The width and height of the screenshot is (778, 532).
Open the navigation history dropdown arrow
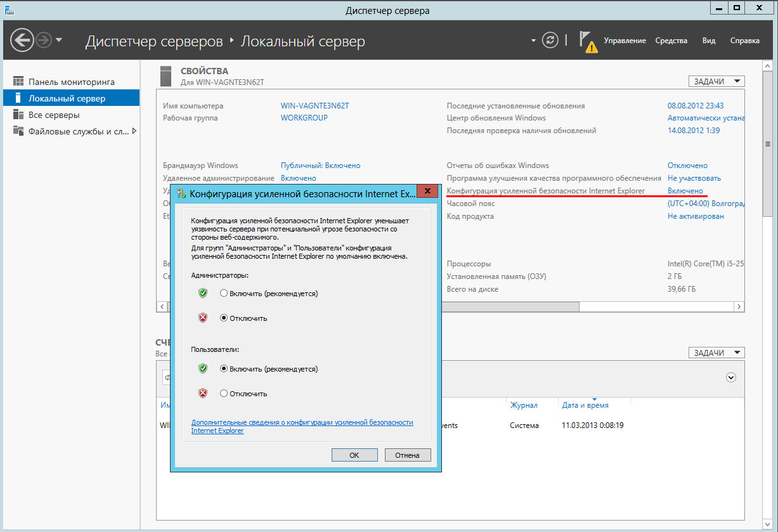click(x=59, y=41)
